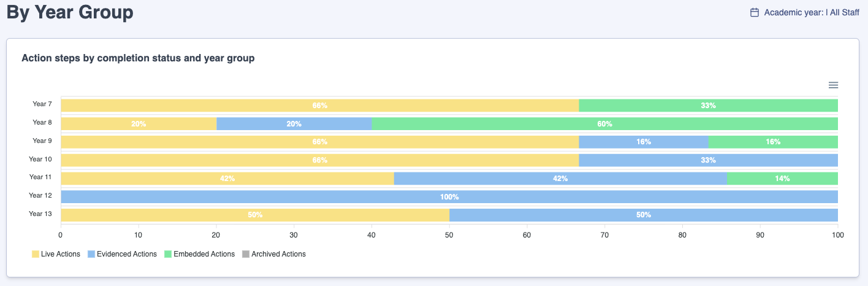Viewport: 868px width, 286px height.
Task: Toggle the Live Actions legend series
Action: [x=60, y=254]
